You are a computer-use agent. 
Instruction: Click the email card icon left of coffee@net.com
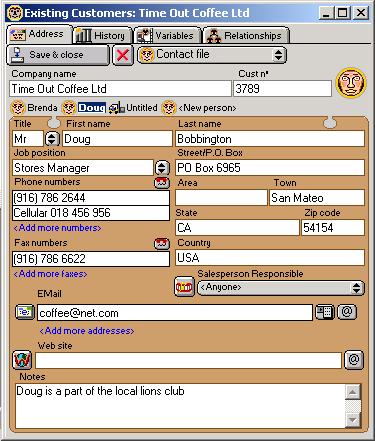(25, 312)
